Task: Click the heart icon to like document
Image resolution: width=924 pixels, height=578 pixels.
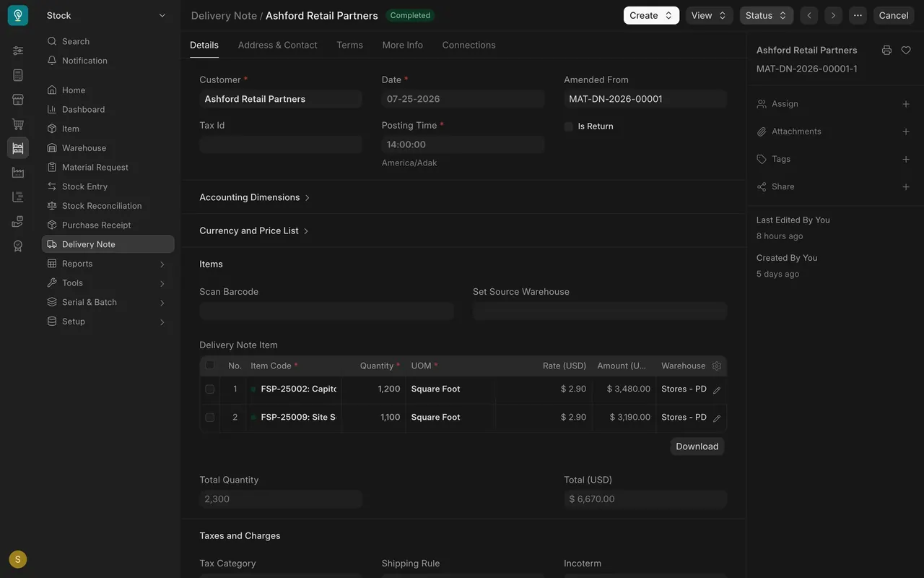Action: 906,50
